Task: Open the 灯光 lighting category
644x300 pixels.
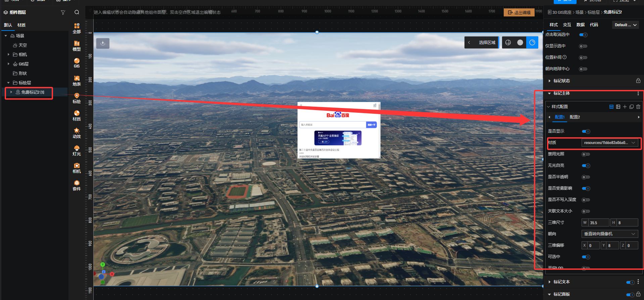Action: click(77, 150)
